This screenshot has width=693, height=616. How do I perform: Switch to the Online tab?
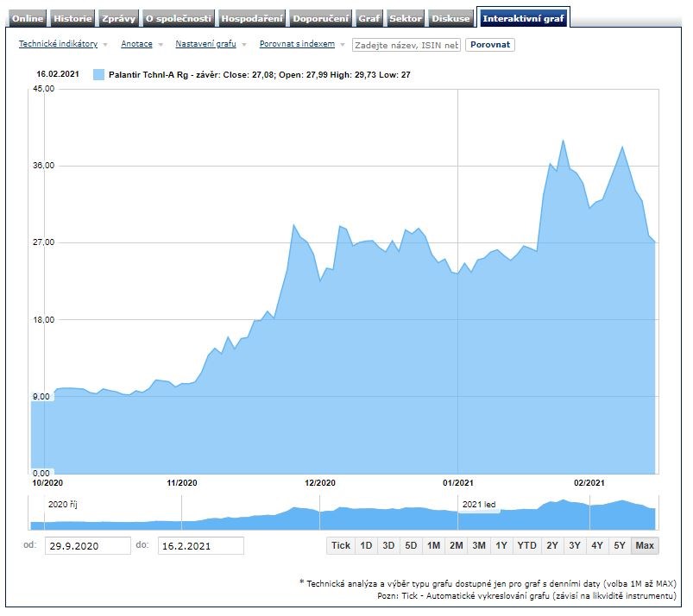pos(28,18)
